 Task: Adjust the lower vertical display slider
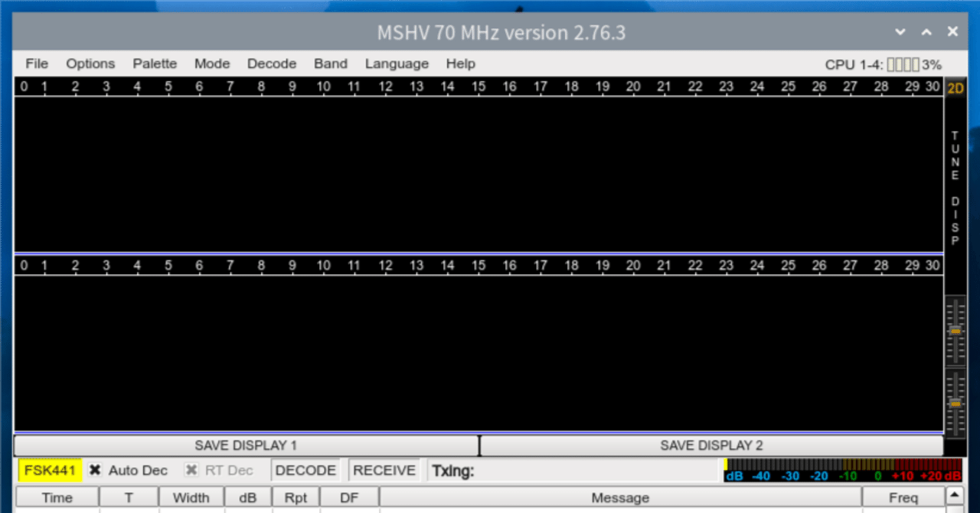(955, 404)
